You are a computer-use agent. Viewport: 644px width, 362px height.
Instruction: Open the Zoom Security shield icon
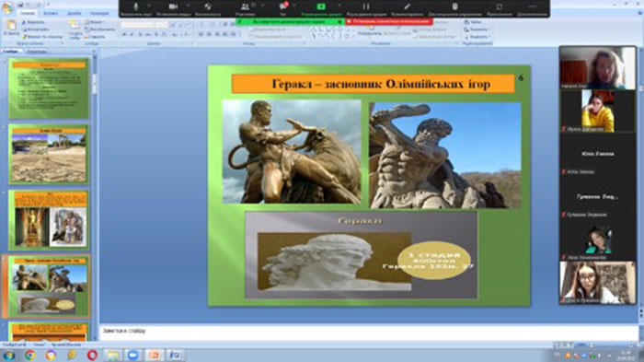pyautogui.click(x=208, y=6)
